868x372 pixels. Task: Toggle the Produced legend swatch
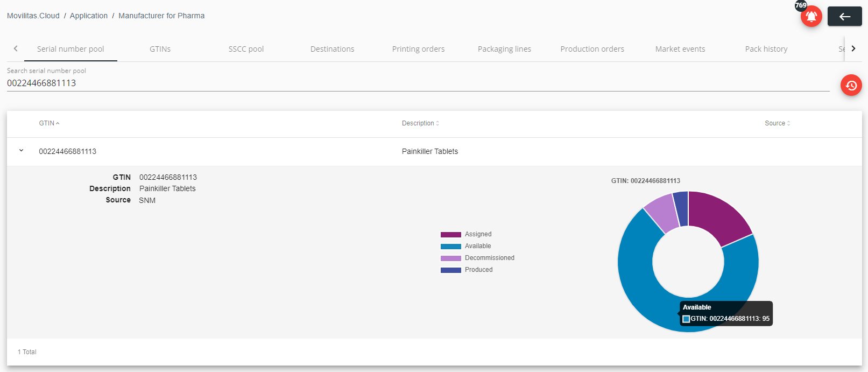coord(451,270)
